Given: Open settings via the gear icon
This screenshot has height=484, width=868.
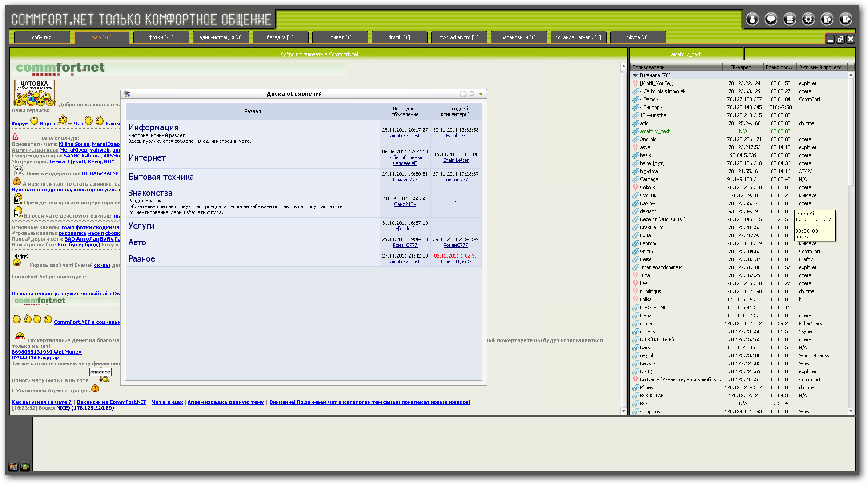Looking at the screenshot, I should pos(808,19).
